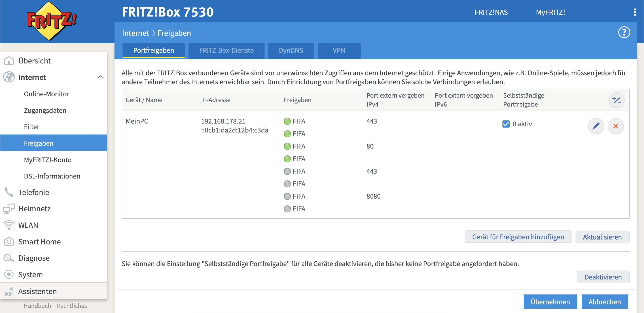Click Gerät für Freigaben hinzufügen button

[518, 237]
